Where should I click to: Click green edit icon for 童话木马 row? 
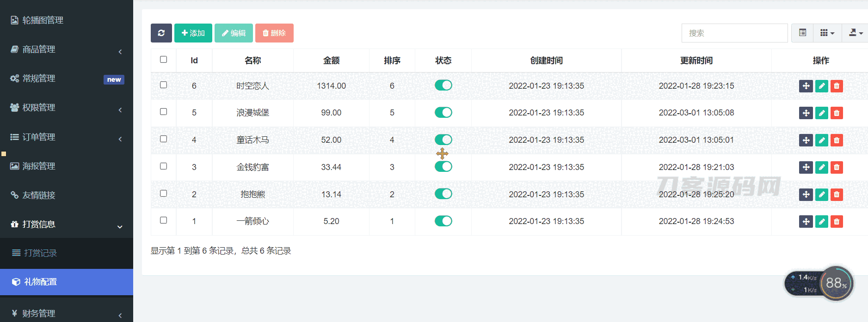pyautogui.click(x=822, y=140)
